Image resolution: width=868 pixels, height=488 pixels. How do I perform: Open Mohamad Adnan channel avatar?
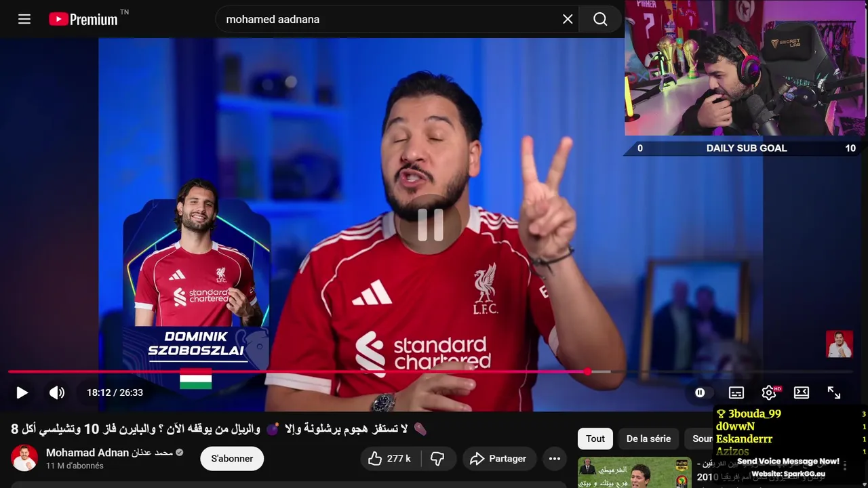[x=24, y=458]
